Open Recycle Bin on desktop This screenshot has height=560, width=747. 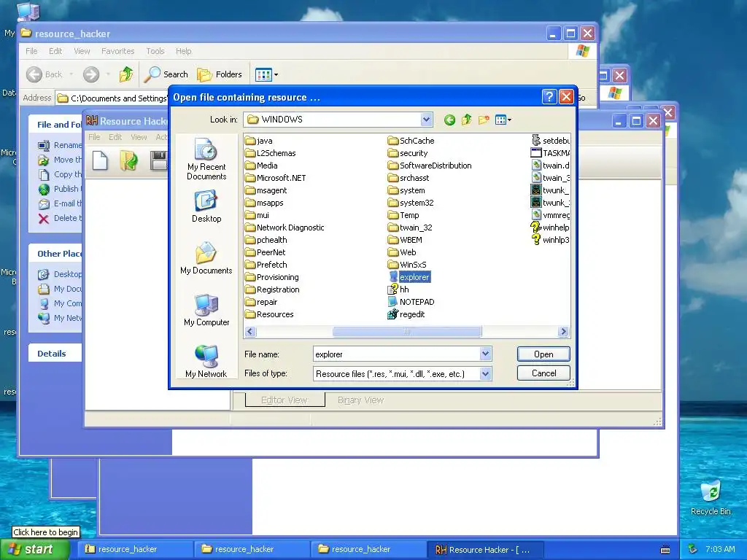(711, 497)
